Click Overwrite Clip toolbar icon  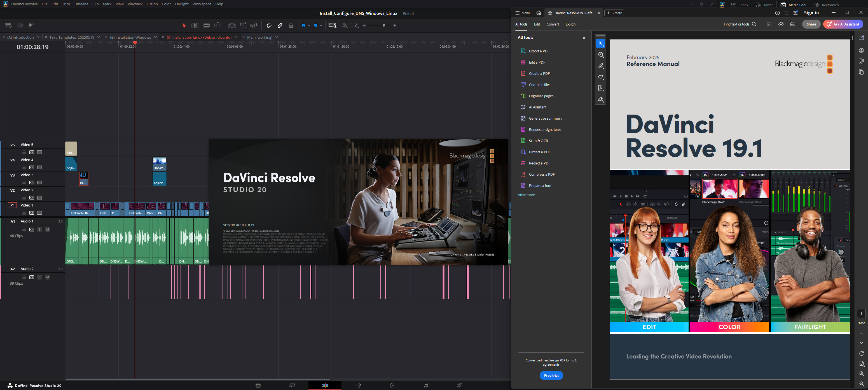pyautogui.click(x=243, y=25)
